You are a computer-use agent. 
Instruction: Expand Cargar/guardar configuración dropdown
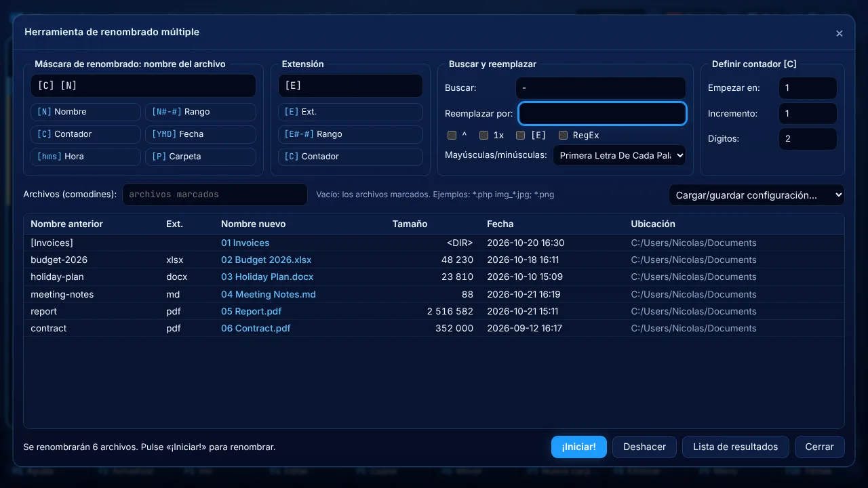[x=757, y=195]
